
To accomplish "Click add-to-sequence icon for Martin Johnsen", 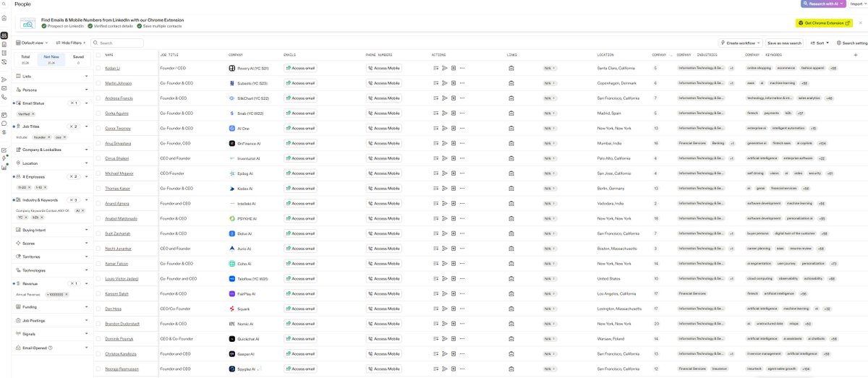I will 445,83.
